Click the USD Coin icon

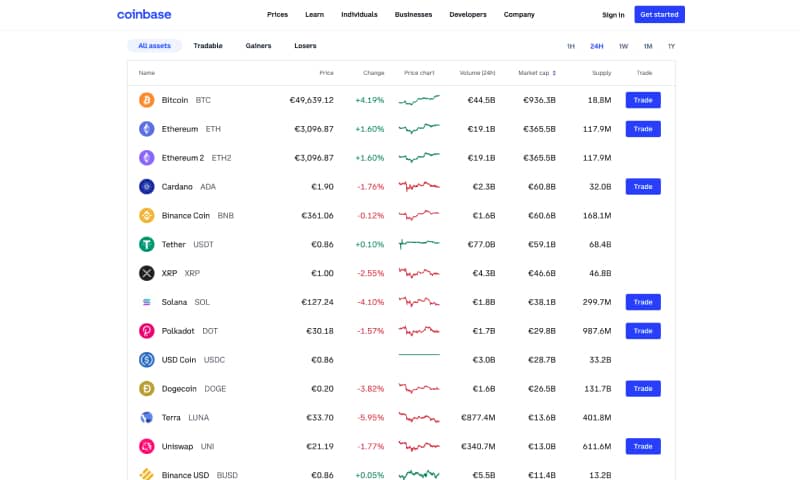(146, 360)
